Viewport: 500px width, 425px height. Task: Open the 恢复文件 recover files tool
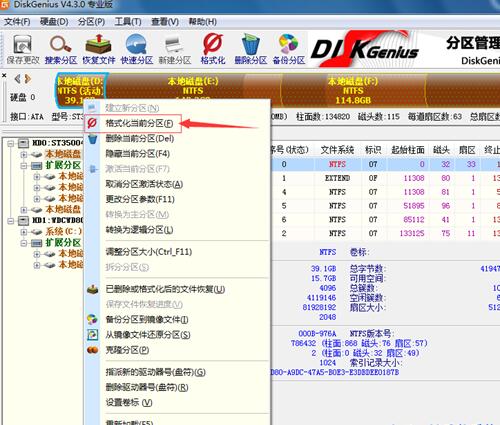click(x=99, y=49)
